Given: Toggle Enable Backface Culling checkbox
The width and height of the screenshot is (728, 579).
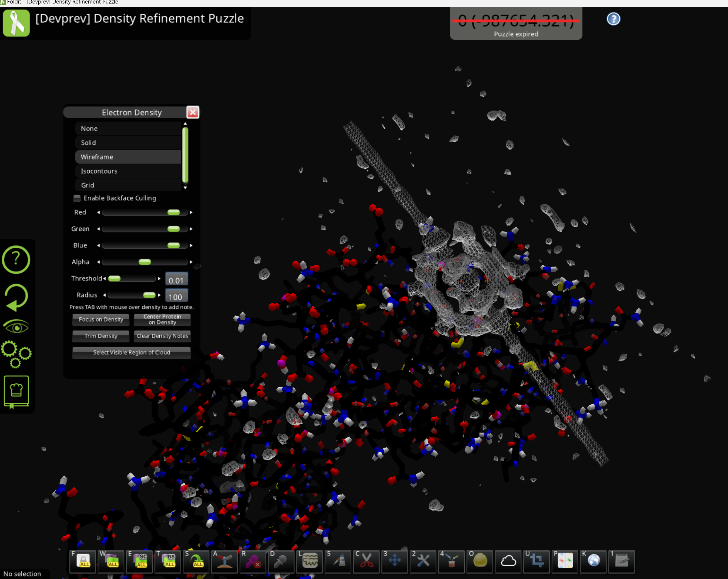Looking at the screenshot, I should pyautogui.click(x=77, y=198).
